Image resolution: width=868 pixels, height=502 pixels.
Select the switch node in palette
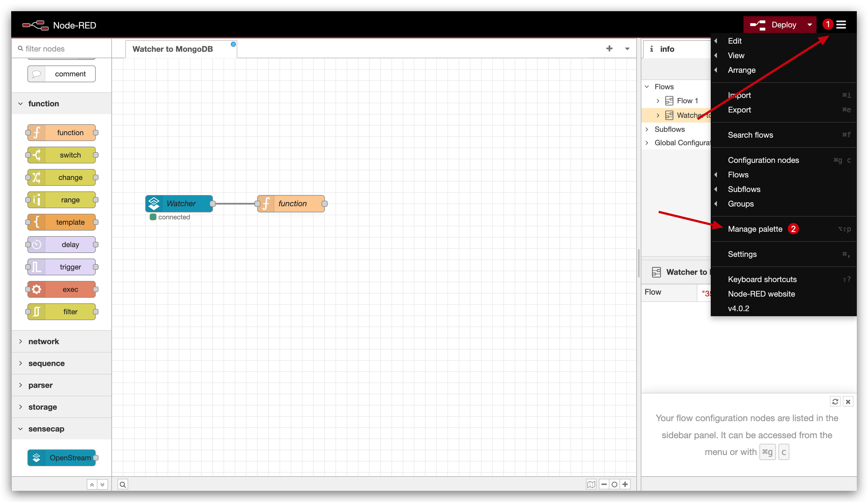[62, 155]
